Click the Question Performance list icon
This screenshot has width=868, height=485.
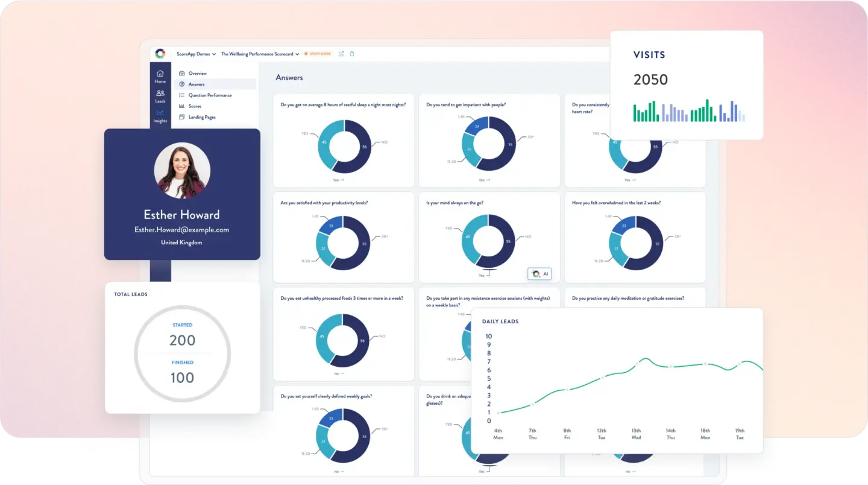pyautogui.click(x=181, y=95)
